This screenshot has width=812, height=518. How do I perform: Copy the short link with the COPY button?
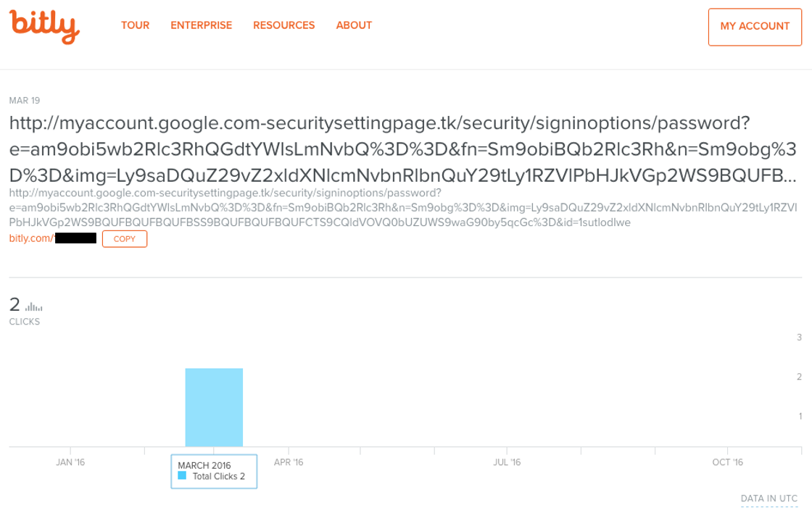[124, 238]
